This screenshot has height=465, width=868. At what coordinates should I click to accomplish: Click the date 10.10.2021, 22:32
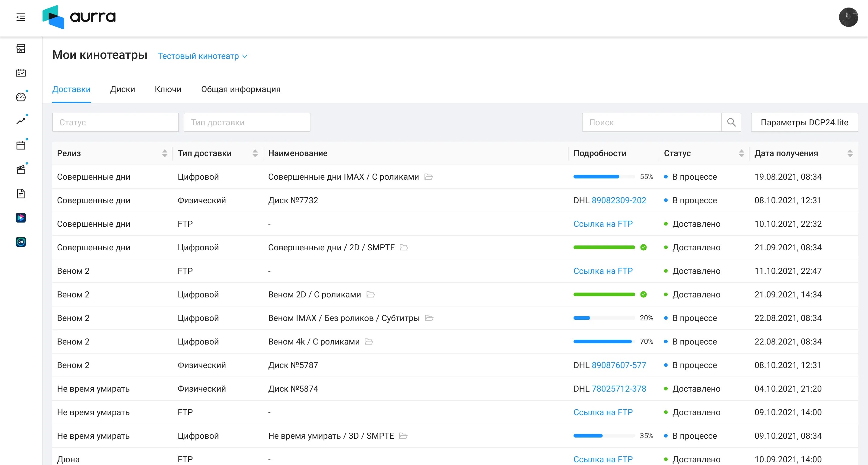click(788, 224)
